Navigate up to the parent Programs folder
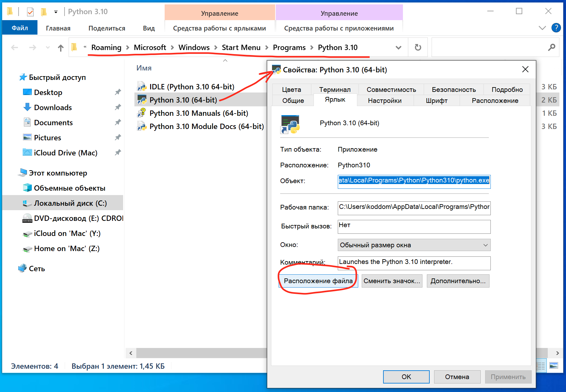This screenshot has width=566, height=392. (x=60, y=48)
